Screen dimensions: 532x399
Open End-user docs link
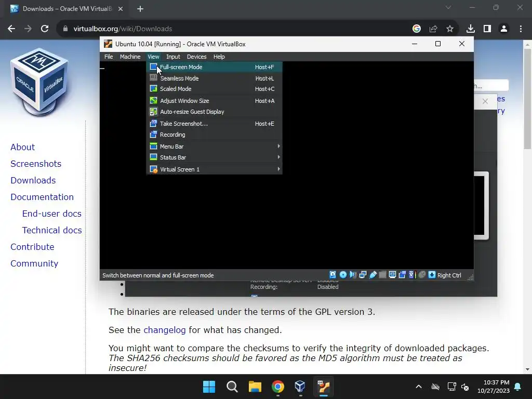click(52, 214)
